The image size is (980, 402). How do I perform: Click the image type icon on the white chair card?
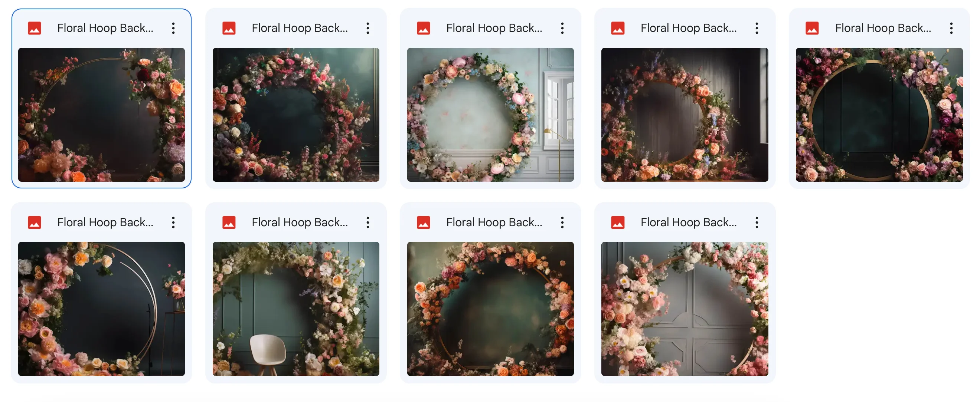[229, 222]
